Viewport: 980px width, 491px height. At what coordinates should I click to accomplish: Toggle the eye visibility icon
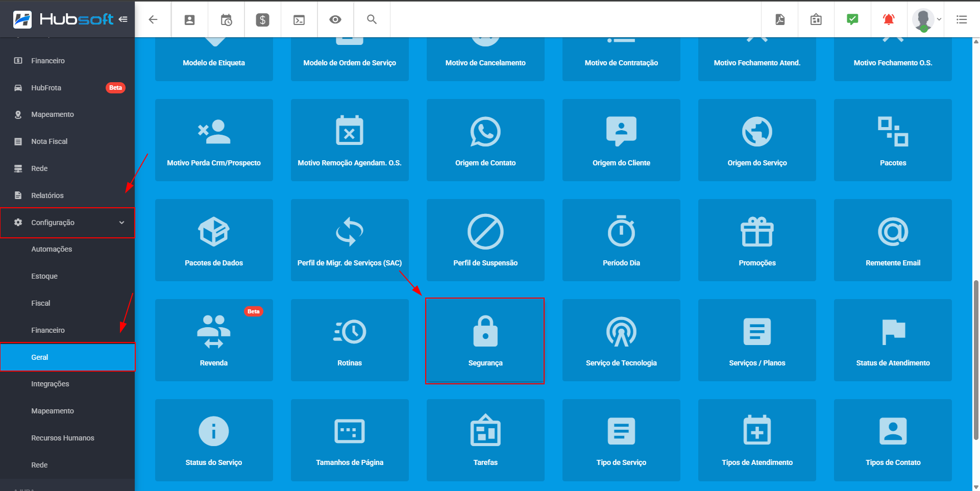[335, 19]
